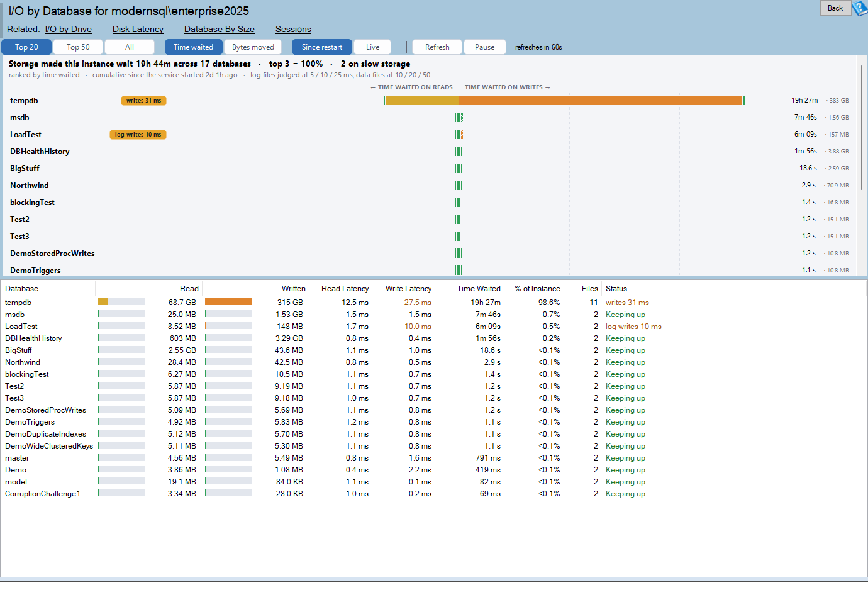Open the Sessions link
This screenshot has height=614, width=868.
pos(293,29)
